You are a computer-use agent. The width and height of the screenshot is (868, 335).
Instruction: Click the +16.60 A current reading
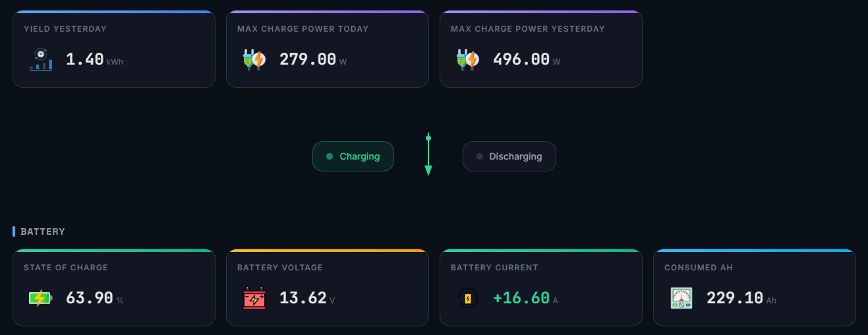[525, 298]
